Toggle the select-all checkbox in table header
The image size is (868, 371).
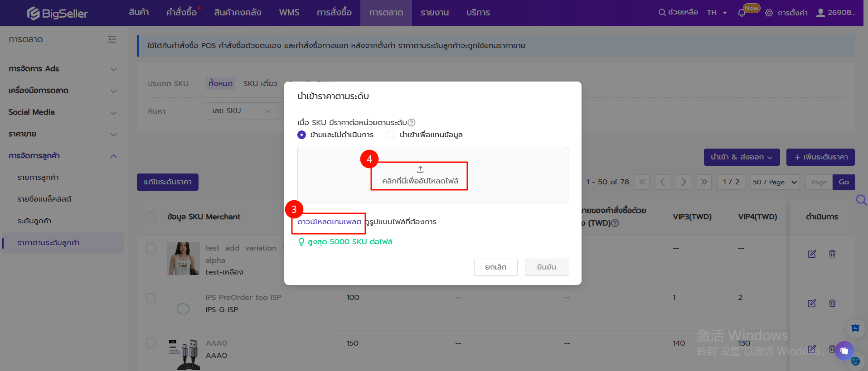pos(151,217)
